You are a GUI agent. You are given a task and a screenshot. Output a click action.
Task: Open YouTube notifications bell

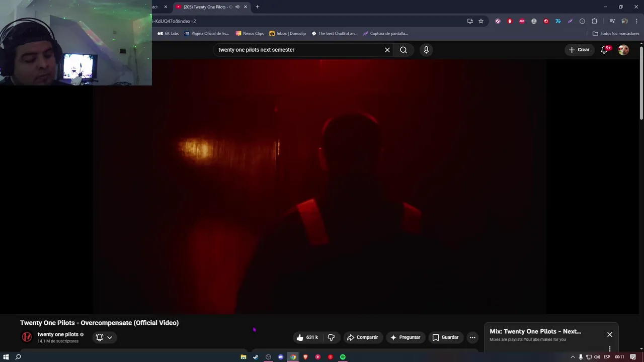(605, 50)
